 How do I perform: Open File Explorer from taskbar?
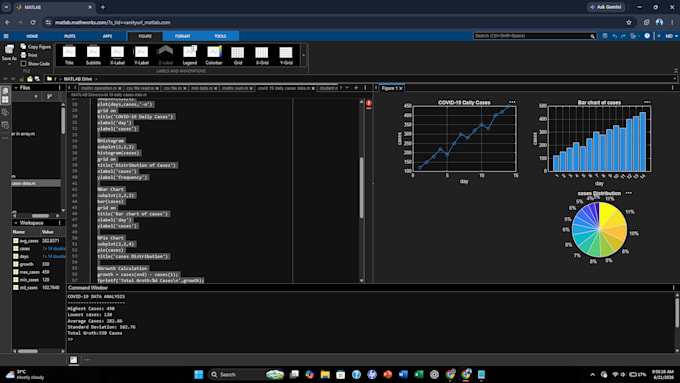click(x=325, y=374)
